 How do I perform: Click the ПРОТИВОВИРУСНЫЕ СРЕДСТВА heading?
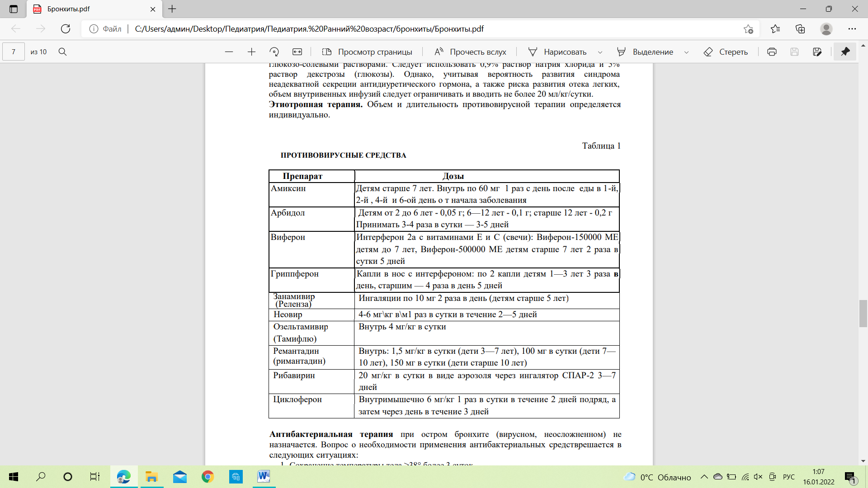tap(343, 155)
